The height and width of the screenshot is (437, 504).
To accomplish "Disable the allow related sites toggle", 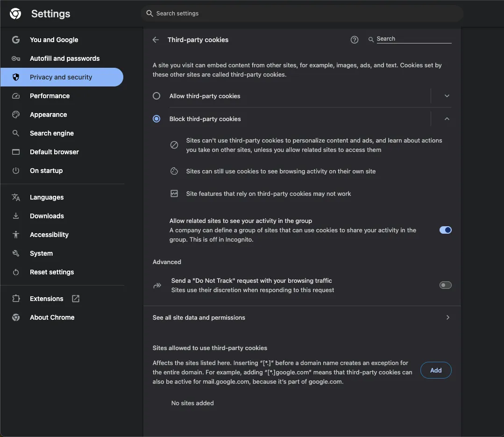I will [x=445, y=230].
